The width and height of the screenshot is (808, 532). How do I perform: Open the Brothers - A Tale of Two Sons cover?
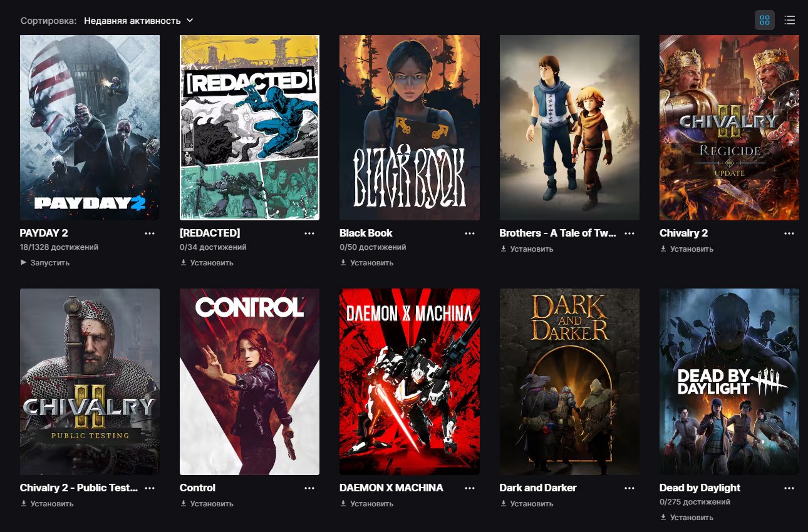point(569,128)
